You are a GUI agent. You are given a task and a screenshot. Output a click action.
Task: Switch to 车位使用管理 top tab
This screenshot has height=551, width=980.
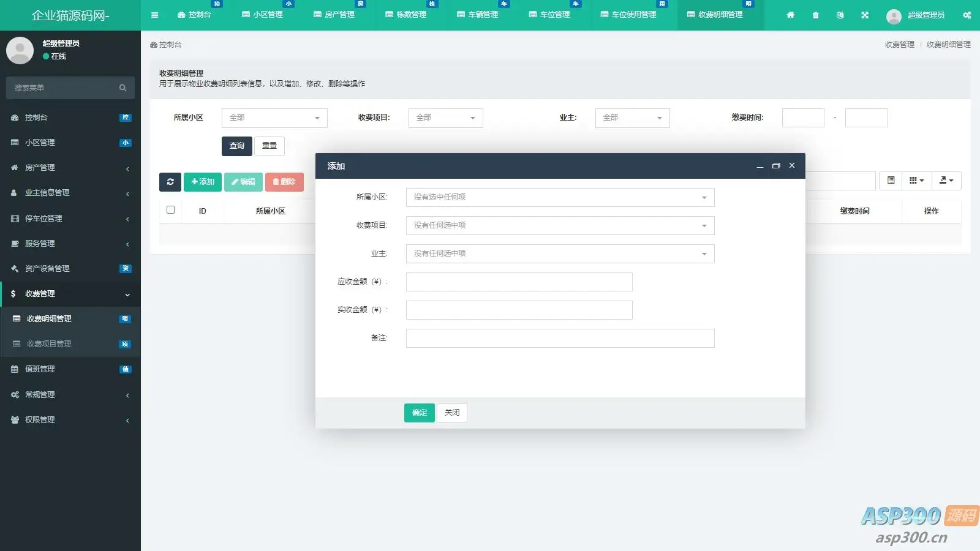(628, 15)
